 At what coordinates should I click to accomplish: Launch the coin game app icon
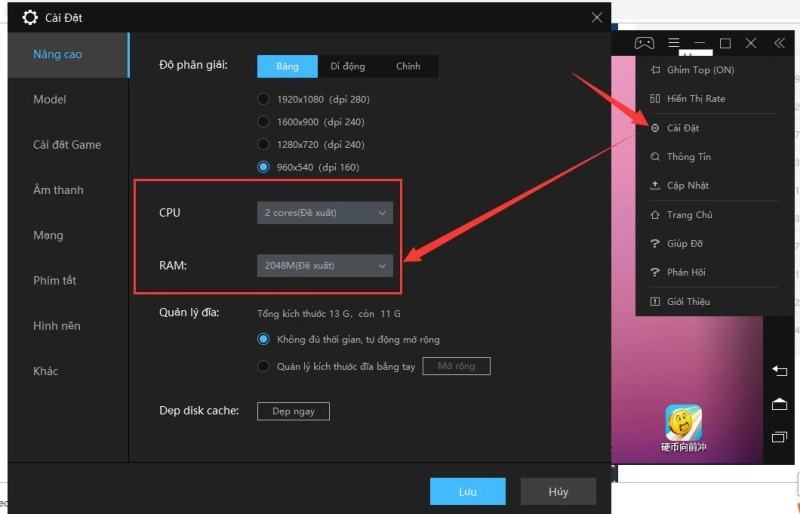(x=683, y=423)
